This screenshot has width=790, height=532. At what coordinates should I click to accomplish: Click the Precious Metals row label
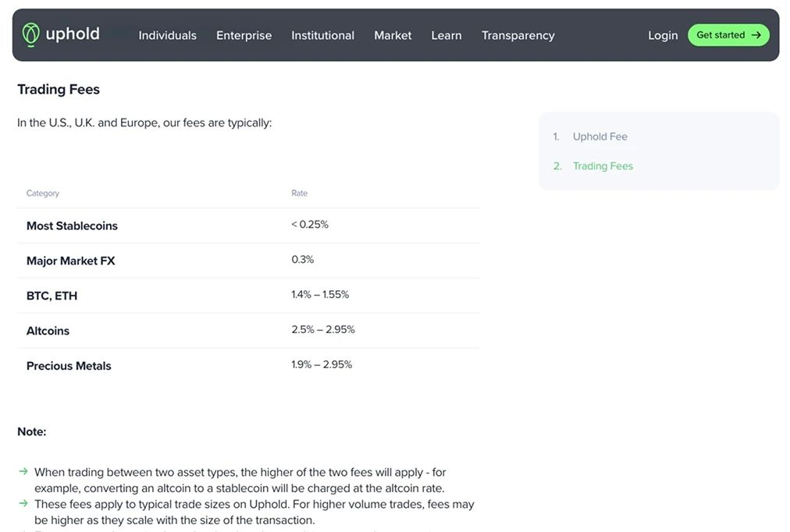pyautogui.click(x=69, y=366)
